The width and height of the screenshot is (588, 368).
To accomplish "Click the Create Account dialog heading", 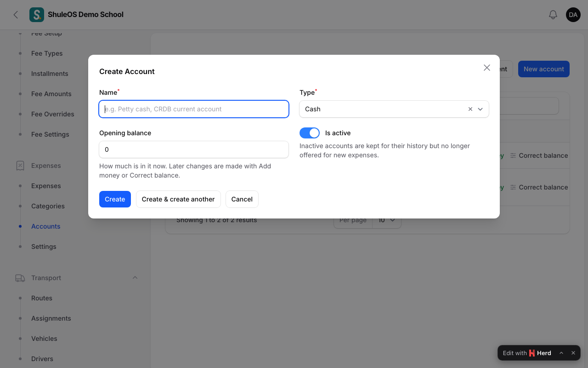I will (127, 71).
